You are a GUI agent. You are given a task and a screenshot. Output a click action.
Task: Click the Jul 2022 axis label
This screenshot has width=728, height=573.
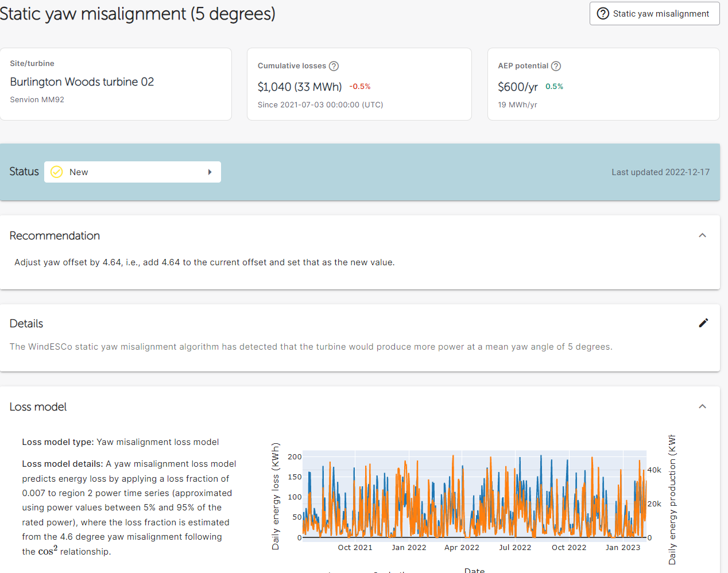[515, 547]
